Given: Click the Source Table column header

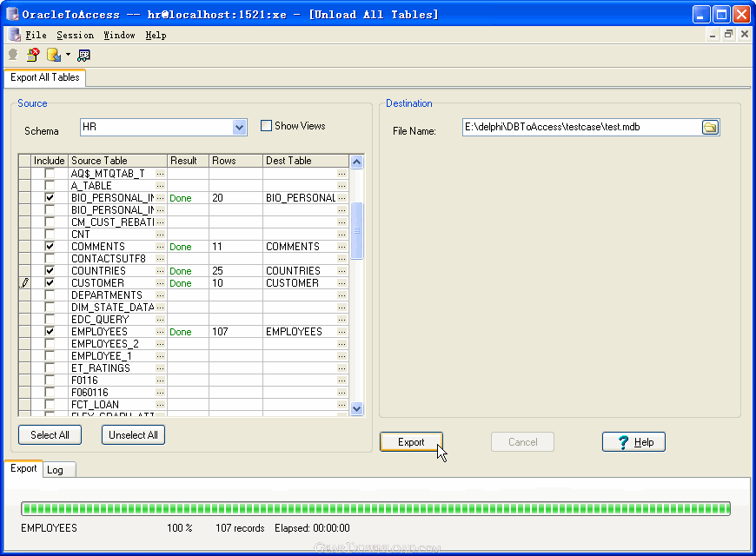Looking at the screenshot, I should pos(117,161).
